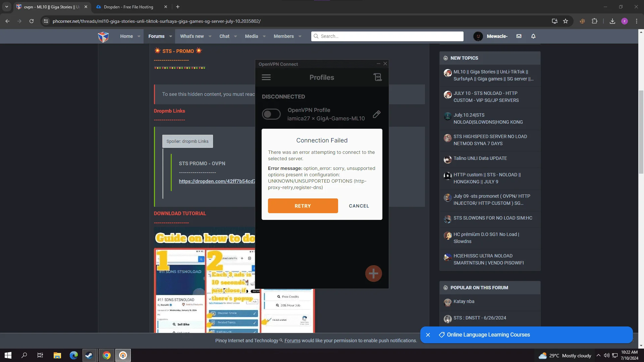Image resolution: width=644 pixels, height=362 pixels.
Task: Click the RETRY button
Action: click(303, 206)
